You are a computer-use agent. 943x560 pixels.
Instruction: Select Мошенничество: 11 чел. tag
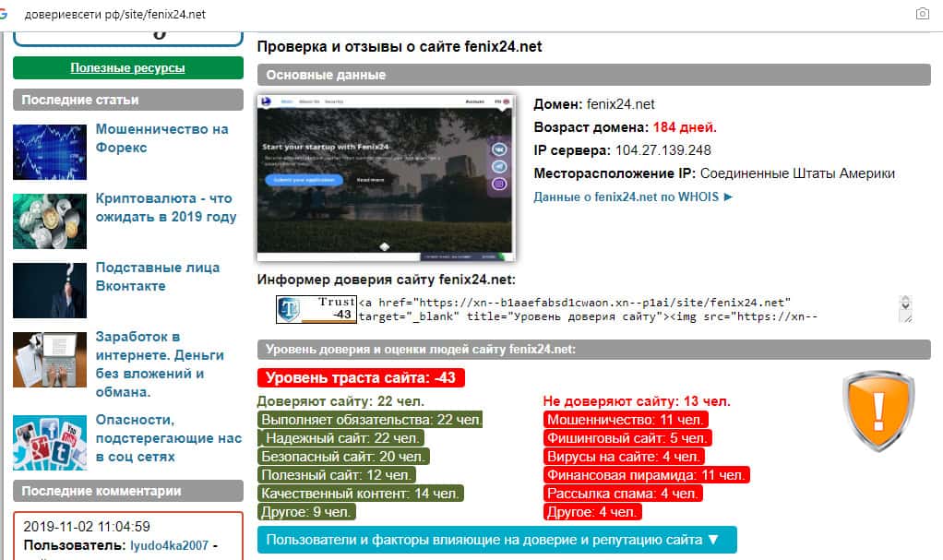[x=626, y=419]
